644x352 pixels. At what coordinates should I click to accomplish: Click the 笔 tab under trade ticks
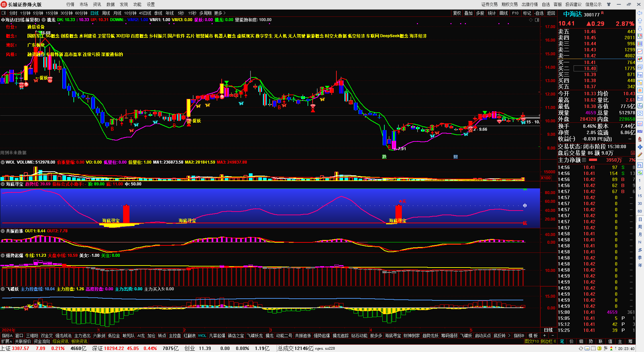(x=562, y=341)
